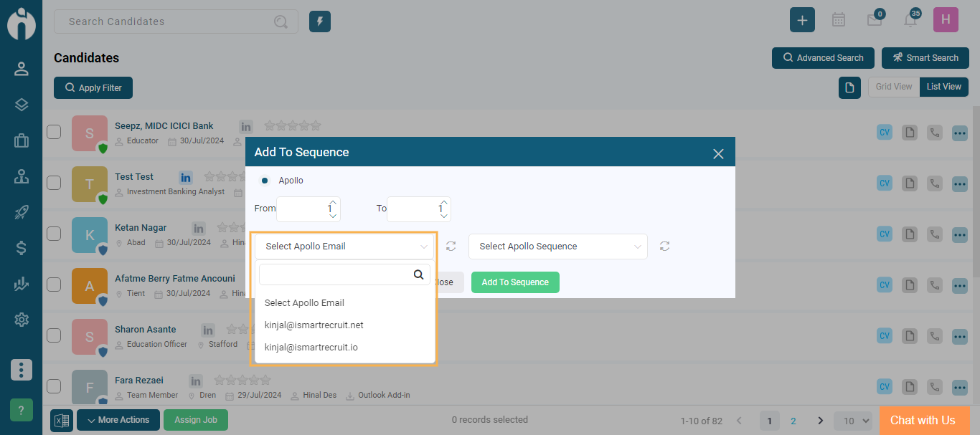Click the mail inbox icon

(x=874, y=20)
